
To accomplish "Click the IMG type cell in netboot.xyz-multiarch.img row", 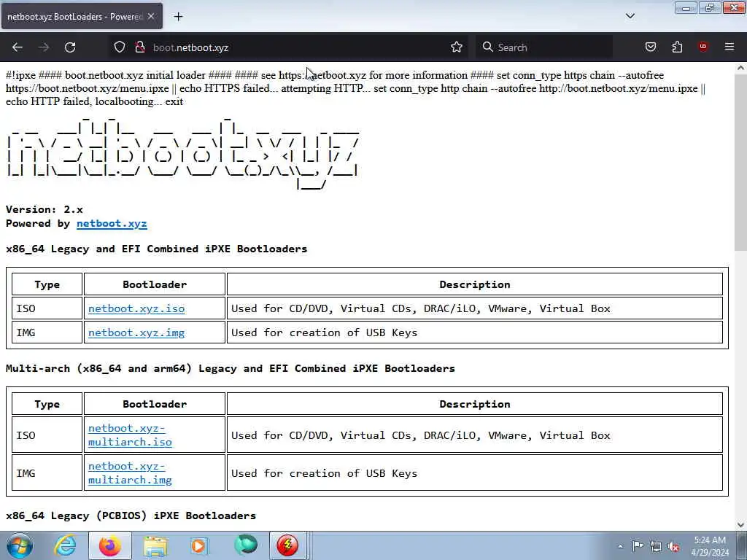I will coord(47,473).
